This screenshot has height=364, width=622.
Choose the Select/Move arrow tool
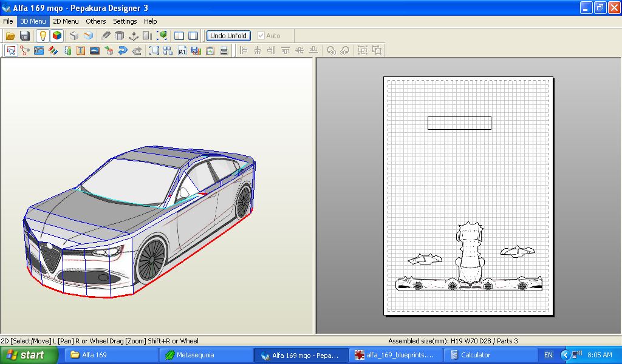point(10,51)
